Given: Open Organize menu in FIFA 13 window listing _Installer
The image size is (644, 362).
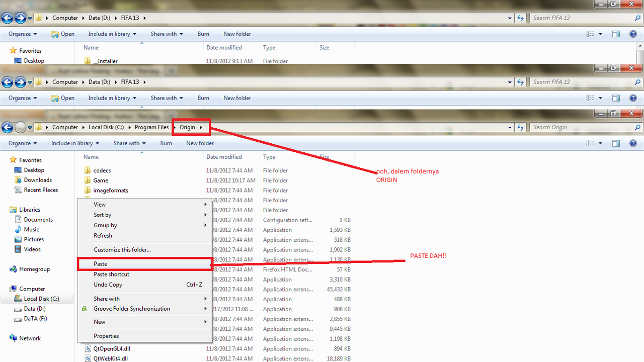Looking at the screenshot, I should (23, 34).
